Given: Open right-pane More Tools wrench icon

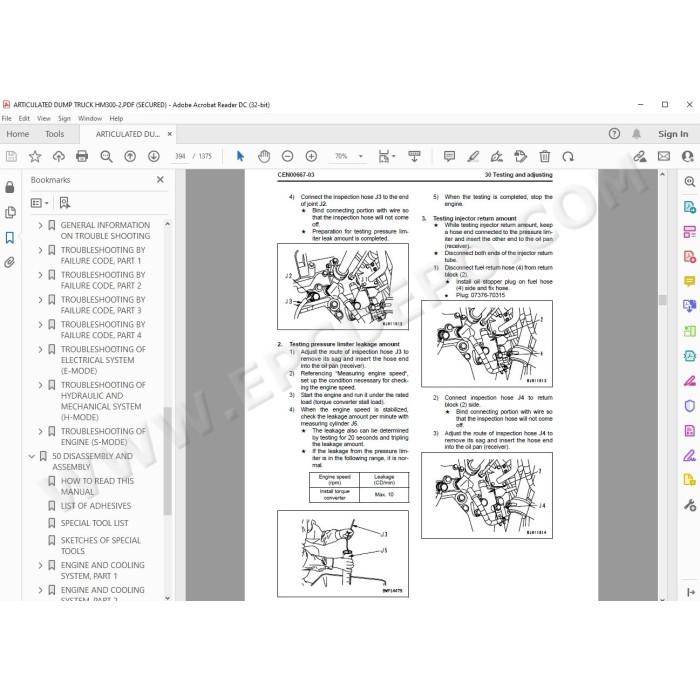Looking at the screenshot, I should click(x=690, y=505).
